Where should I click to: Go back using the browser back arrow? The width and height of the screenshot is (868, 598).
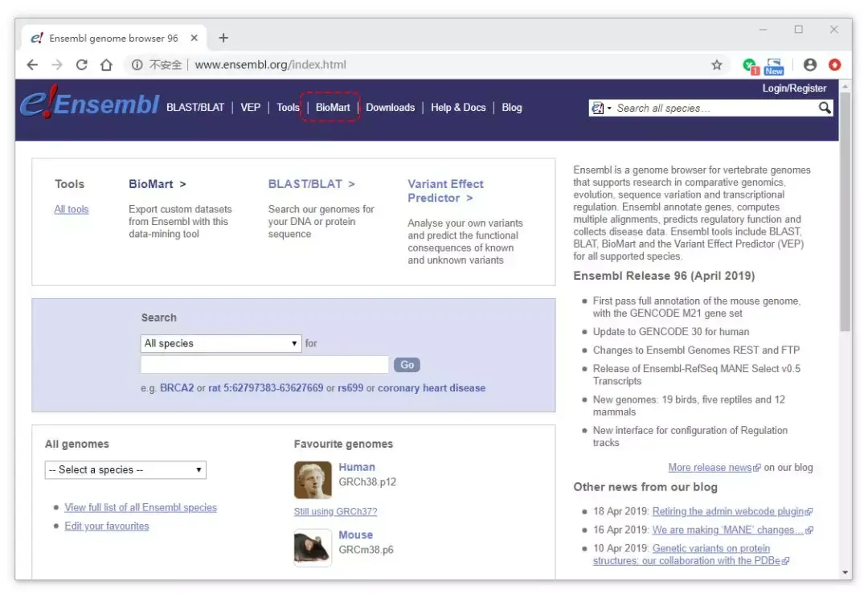33,65
